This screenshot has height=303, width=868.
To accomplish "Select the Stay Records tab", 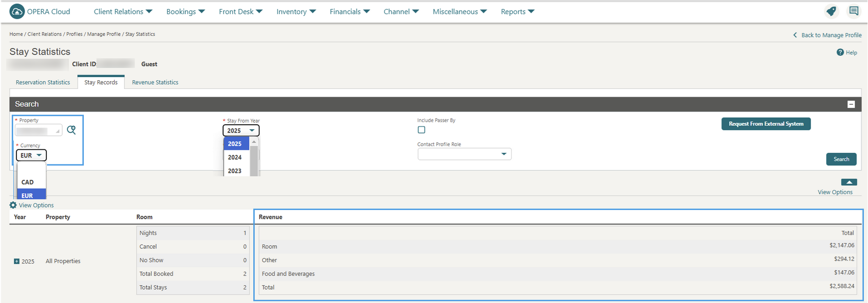I will pyautogui.click(x=101, y=82).
